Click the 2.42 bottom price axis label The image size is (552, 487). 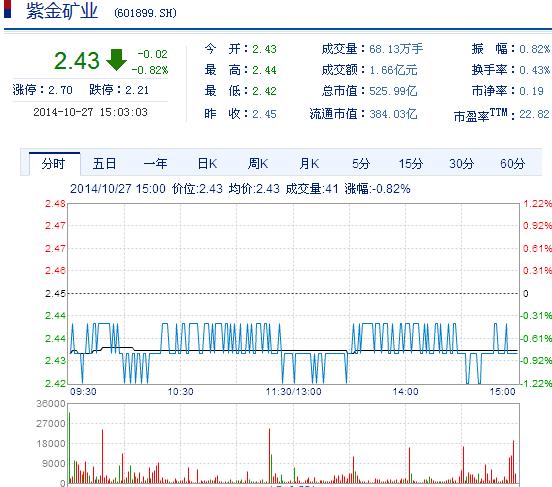pyautogui.click(x=55, y=383)
